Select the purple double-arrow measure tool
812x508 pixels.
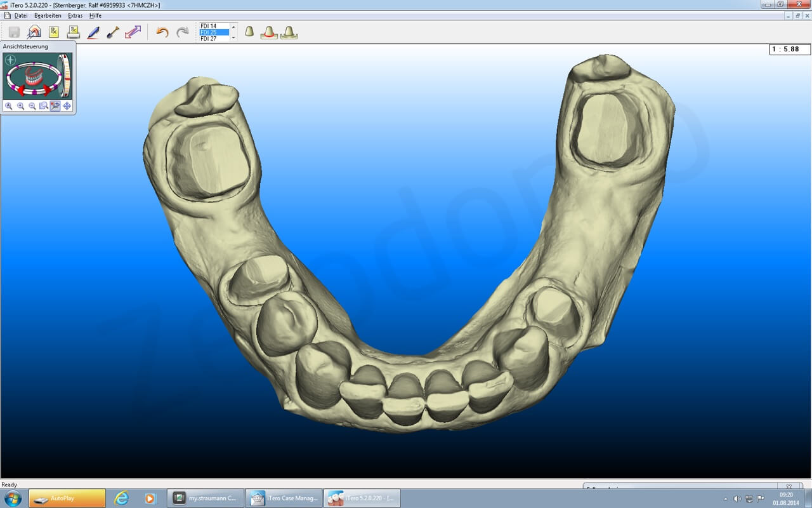tap(133, 32)
